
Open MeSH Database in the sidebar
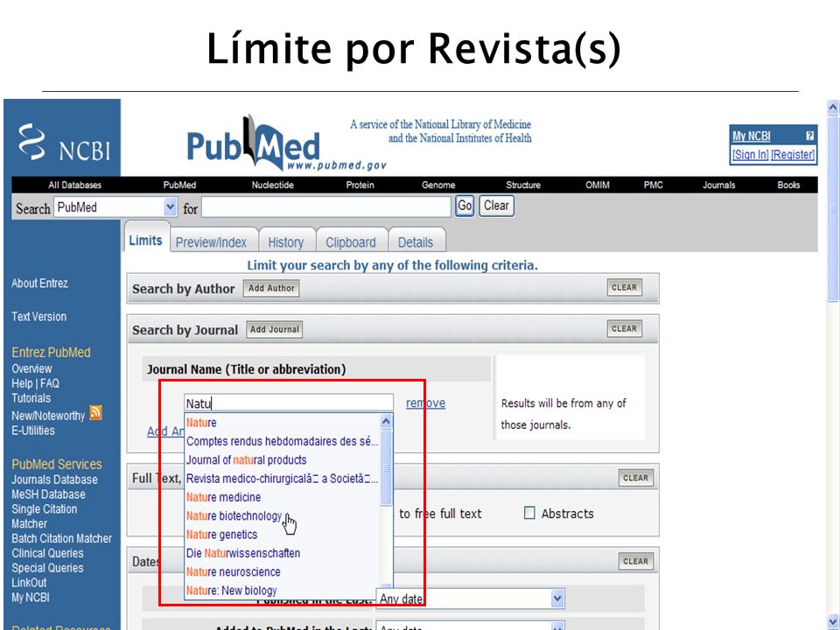tap(48, 494)
